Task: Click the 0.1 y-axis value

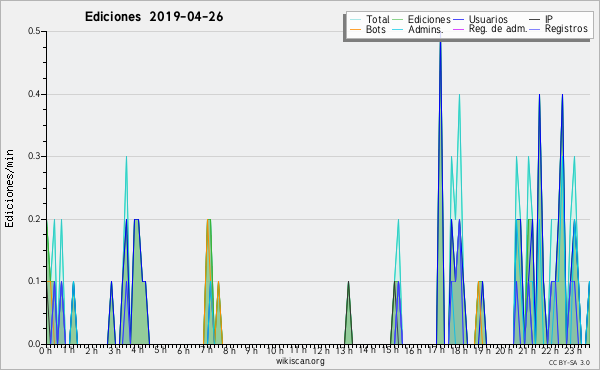Action: pos(34,281)
